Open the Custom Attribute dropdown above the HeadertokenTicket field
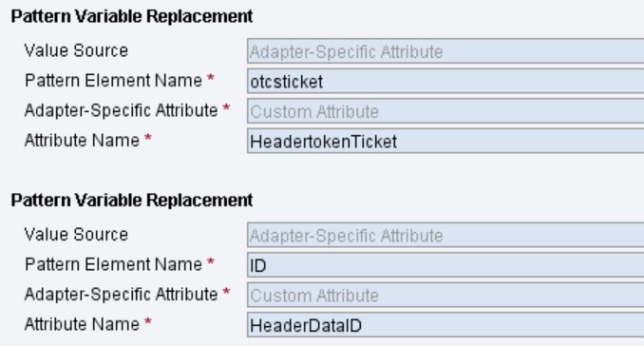Screen dimensions: 644x346 (445, 111)
